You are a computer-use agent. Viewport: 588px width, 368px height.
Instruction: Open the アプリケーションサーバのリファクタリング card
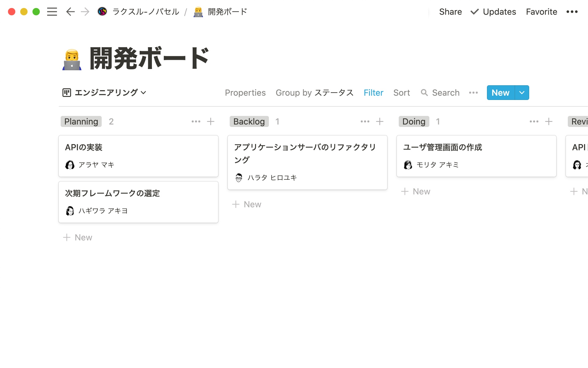point(307,163)
